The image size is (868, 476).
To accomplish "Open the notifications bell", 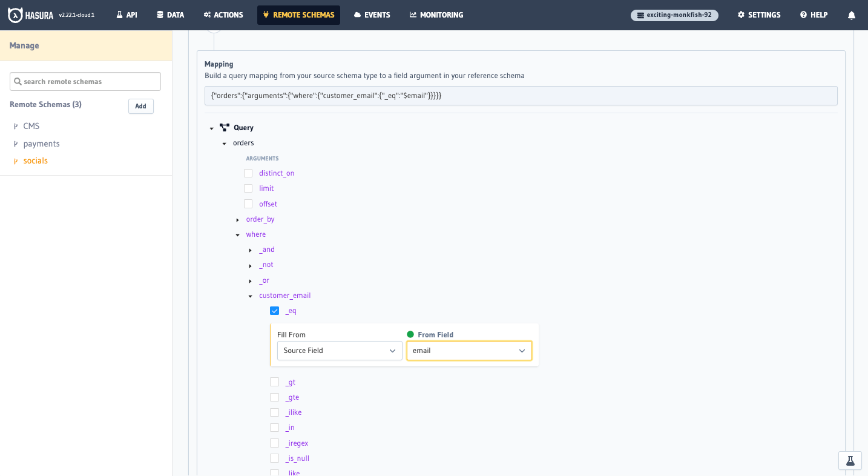I will point(852,15).
